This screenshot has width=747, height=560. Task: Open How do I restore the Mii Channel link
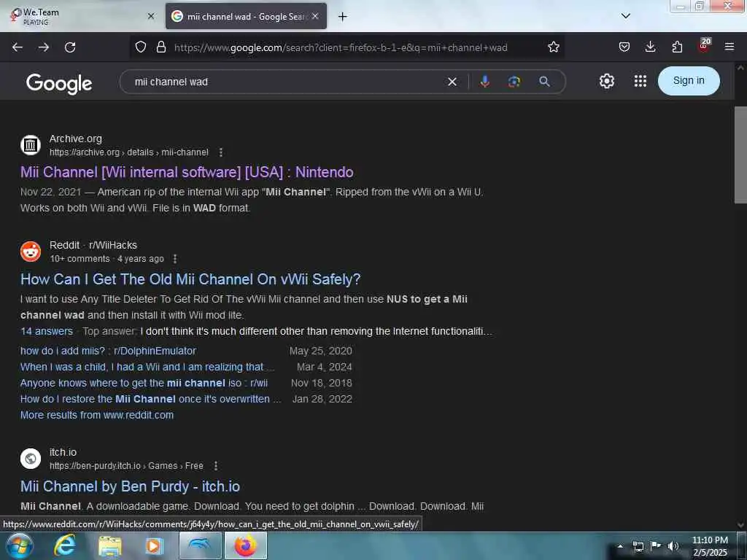[x=150, y=399]
